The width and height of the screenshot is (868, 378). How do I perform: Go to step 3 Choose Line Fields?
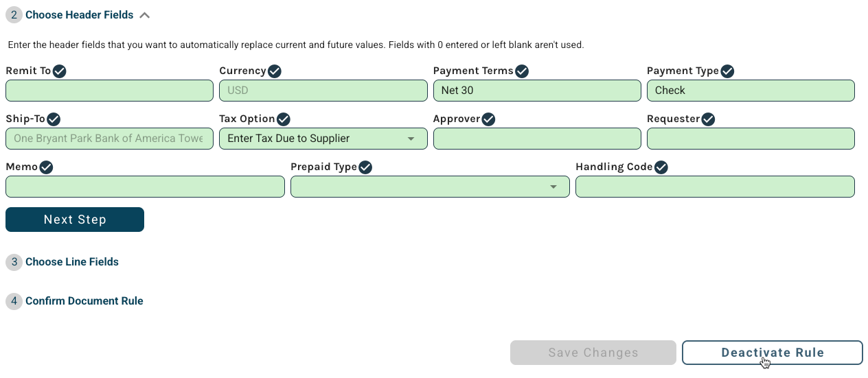click(x=72, y=262)
